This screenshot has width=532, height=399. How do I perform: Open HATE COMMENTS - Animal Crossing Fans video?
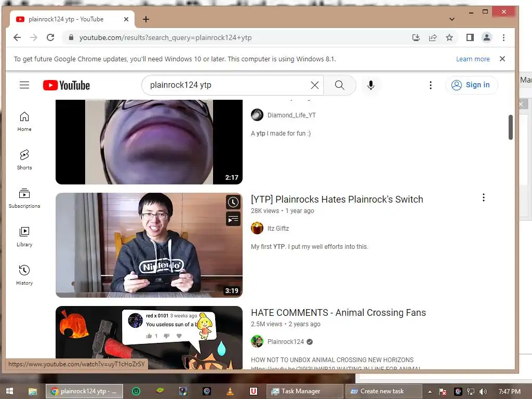point(338,312)
